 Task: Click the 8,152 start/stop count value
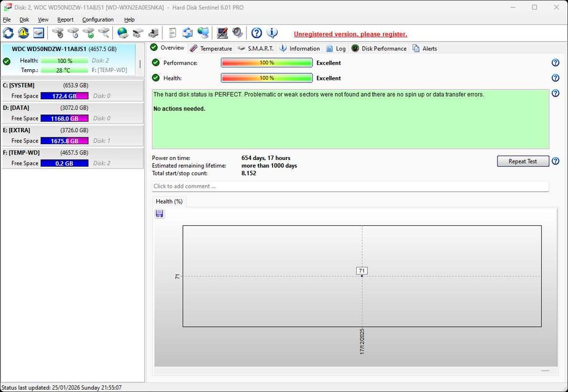(x=249, y=173)
